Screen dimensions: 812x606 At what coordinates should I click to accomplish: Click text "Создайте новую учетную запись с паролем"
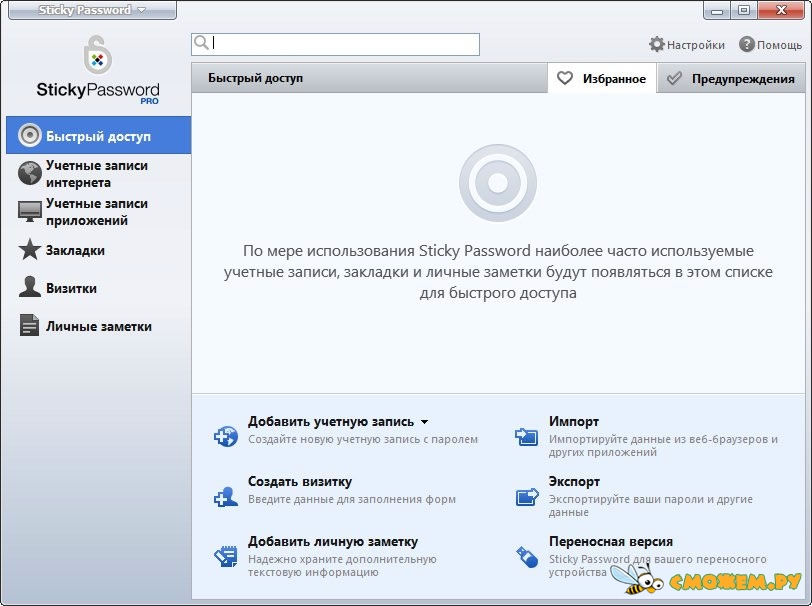pos(362,439)
